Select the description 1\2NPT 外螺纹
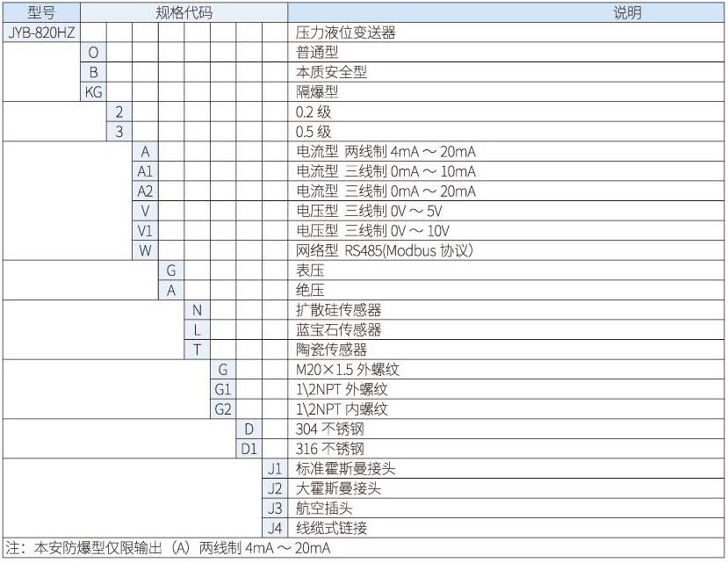Image resolution: width=728 pixels, height=563 pixels. coord(342,389)
